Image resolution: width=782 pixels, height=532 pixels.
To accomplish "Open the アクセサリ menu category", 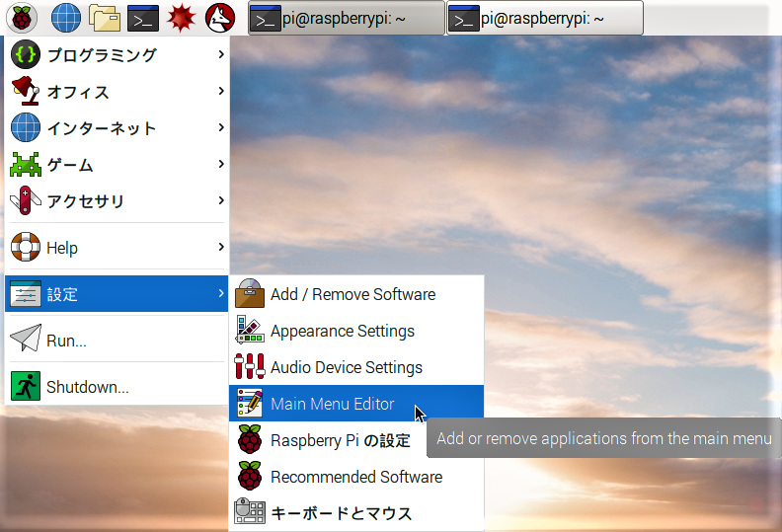I will pyautogui.click(x=117, y=200).
